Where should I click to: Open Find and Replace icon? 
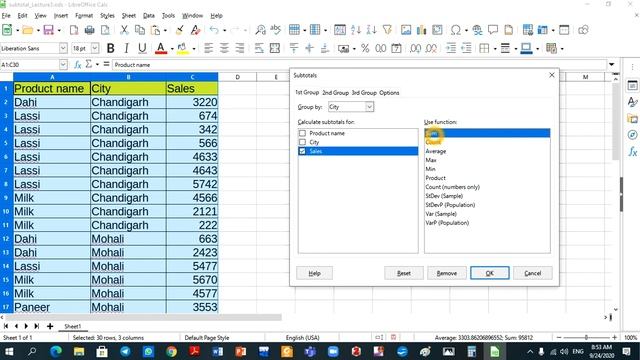tap(260, 30)
